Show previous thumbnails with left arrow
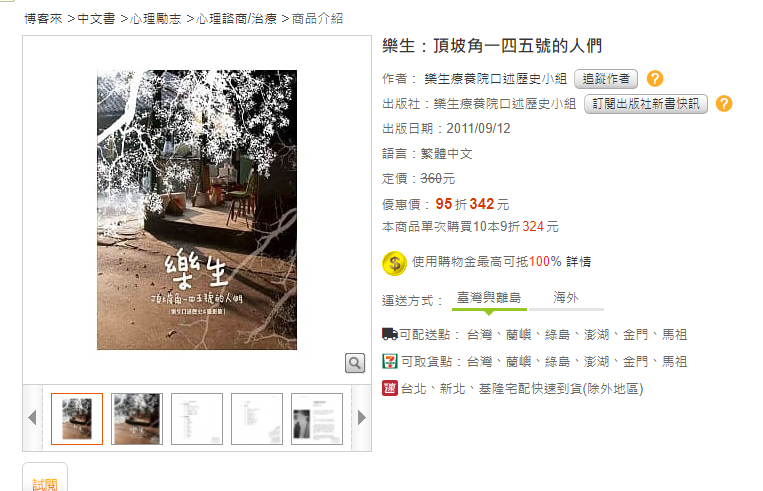The width and height of the screenshot is (763, 491). click(33, 418)
